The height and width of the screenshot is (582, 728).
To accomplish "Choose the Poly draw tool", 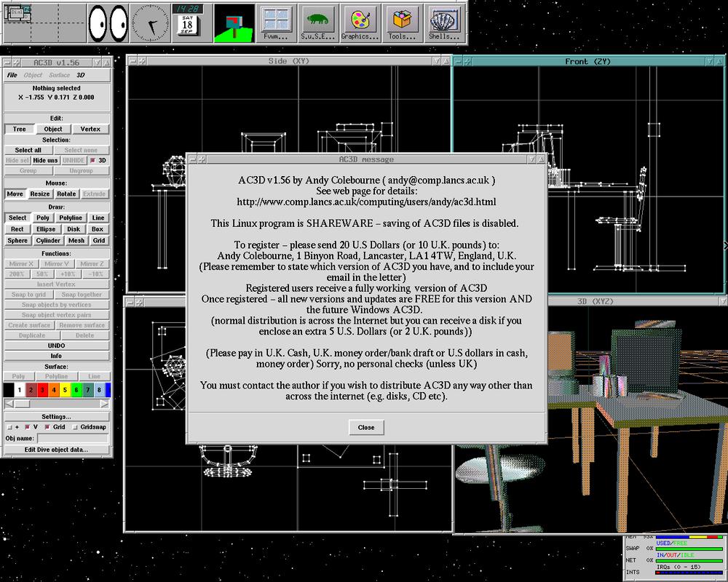I will point(43,218).
